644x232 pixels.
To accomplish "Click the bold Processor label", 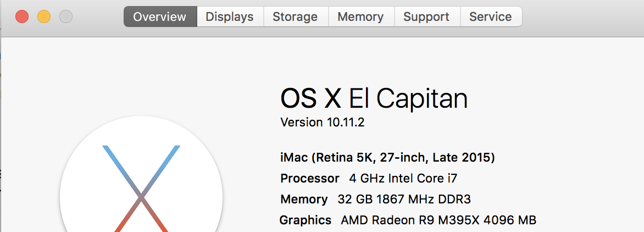I will [x=310, y=179].
